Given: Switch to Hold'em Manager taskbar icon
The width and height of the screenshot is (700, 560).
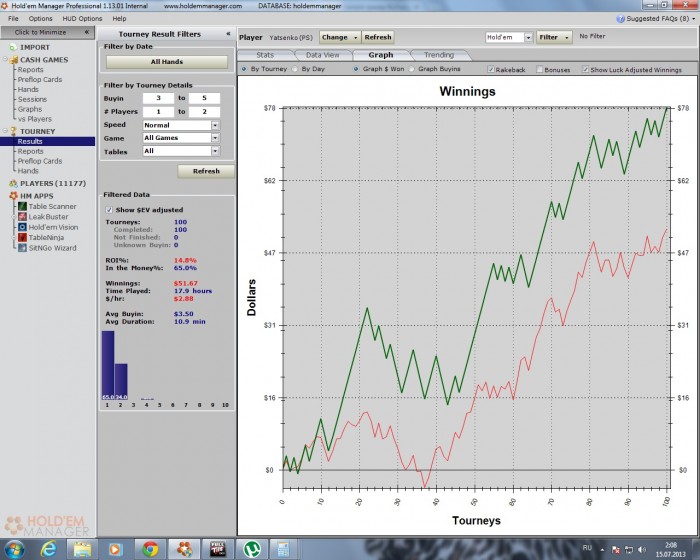Looking at the screenshot, I should coord(184,549).
